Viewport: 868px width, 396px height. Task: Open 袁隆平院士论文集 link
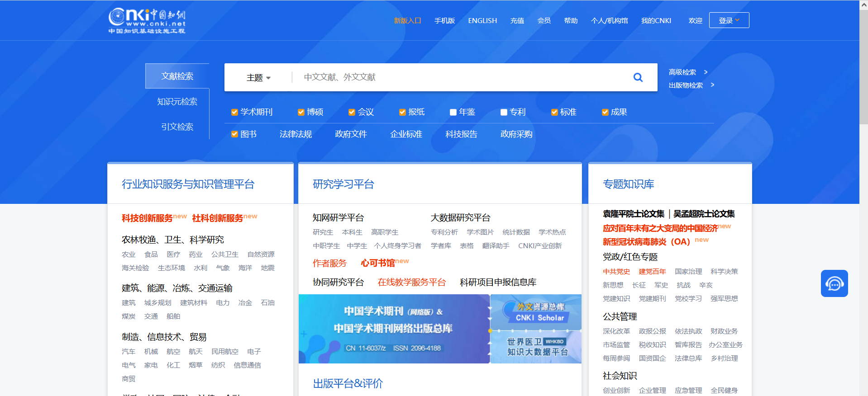(x=633, y=214)
